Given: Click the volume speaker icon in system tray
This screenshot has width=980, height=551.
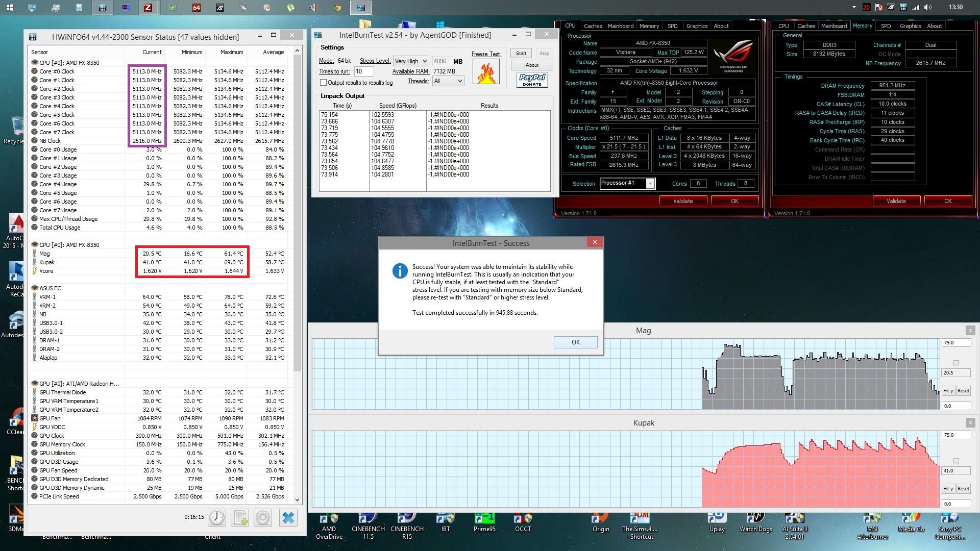Looking at the screenshot, I should pyautogui.click(x=928, y=7).
